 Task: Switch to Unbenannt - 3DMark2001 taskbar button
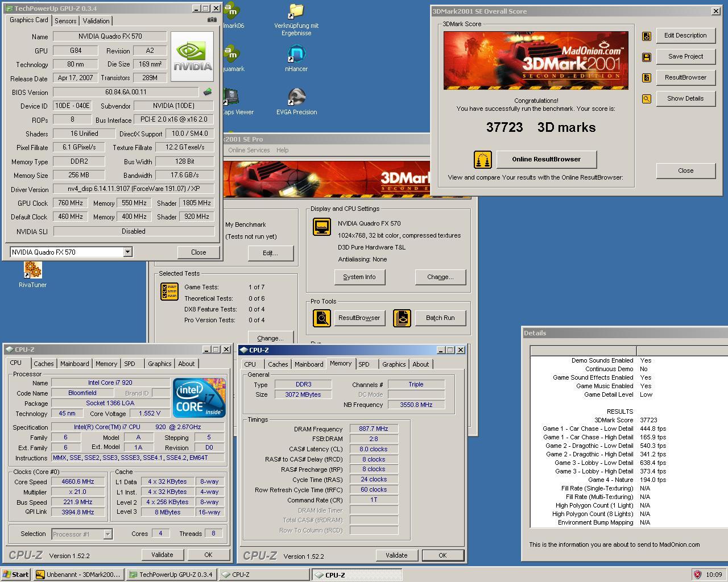click(78, 575)
